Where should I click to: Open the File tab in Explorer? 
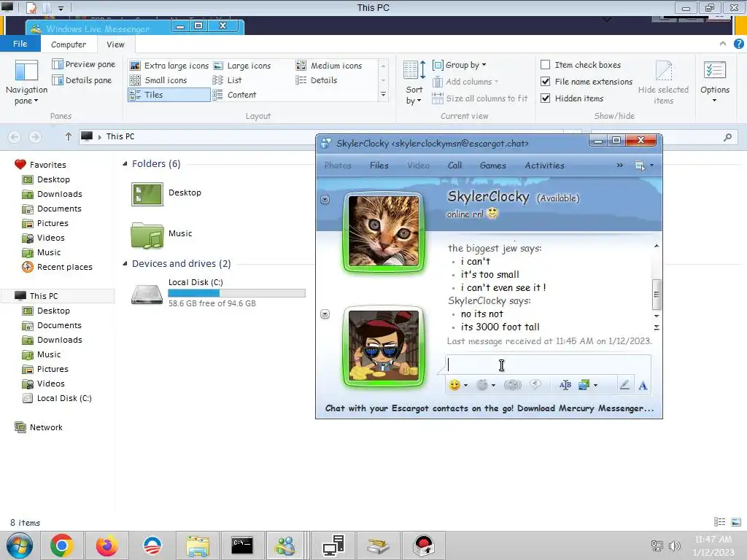click(x=20, y=44)
